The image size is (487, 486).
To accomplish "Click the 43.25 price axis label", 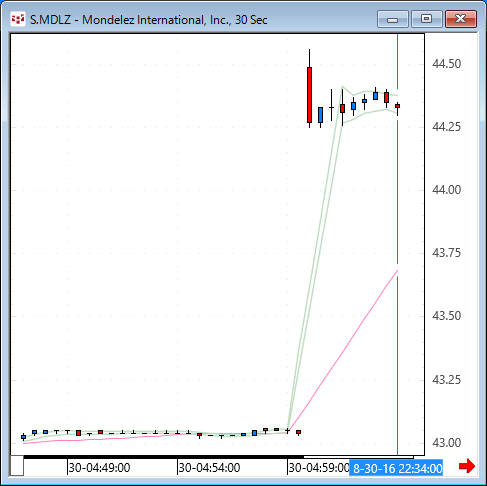I will pos(446,379).
